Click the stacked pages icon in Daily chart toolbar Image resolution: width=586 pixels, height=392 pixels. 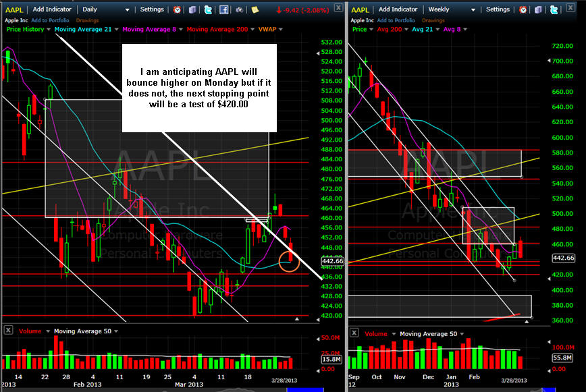(192, 9)
